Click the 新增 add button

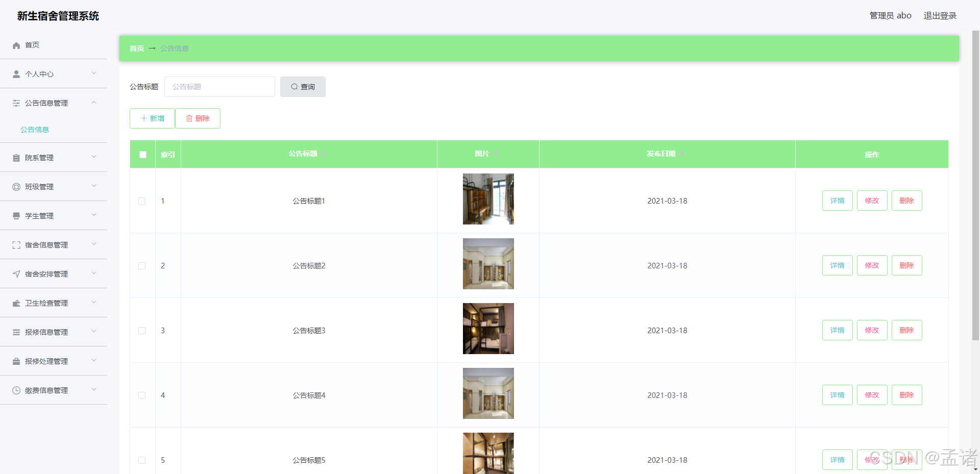click(x=152, y=118)
